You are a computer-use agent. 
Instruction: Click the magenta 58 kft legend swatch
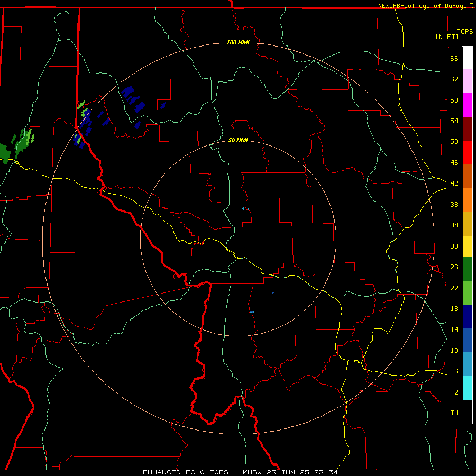tap(467, 105)
